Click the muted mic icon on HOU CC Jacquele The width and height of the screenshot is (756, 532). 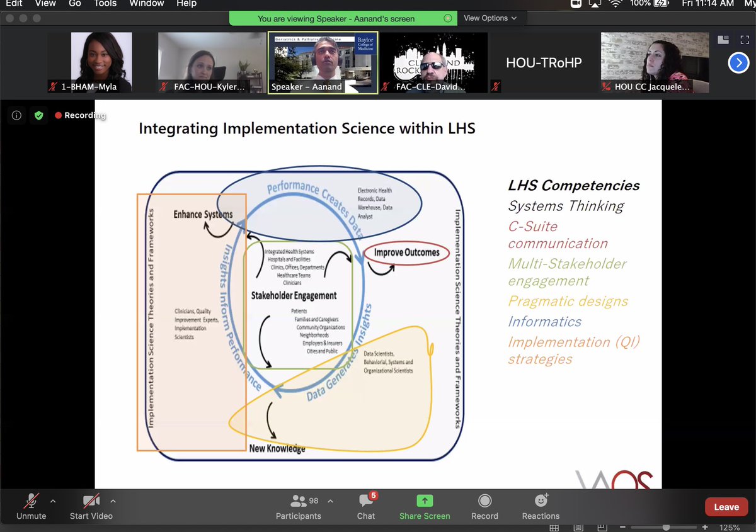[x=607, y=87]
